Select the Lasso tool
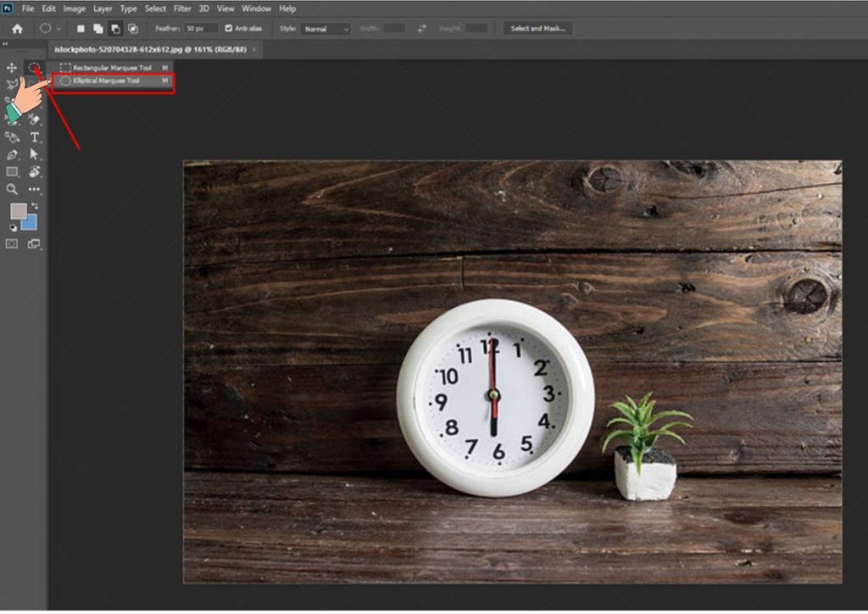Viewport: 868px width, 614px height. coord(11,85)
